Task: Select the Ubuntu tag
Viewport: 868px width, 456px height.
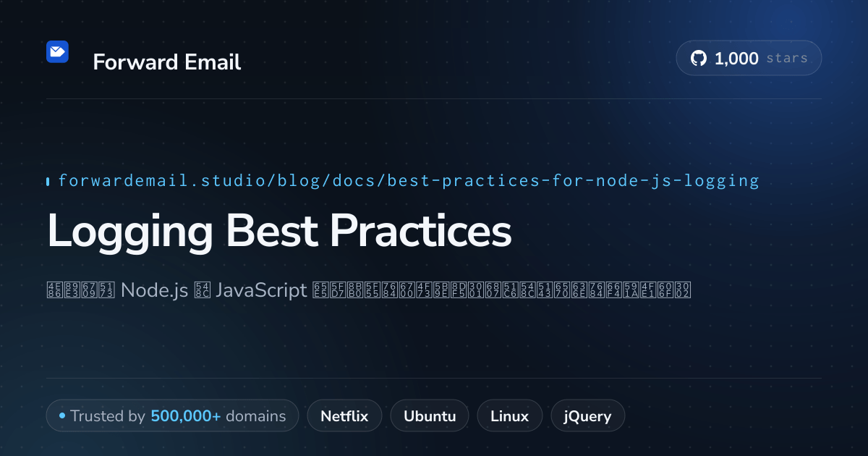Action: (430, 416)
